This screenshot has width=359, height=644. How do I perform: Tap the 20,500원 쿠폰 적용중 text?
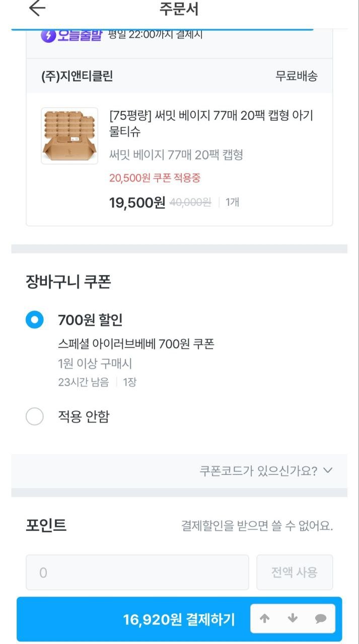coord(155,178)
